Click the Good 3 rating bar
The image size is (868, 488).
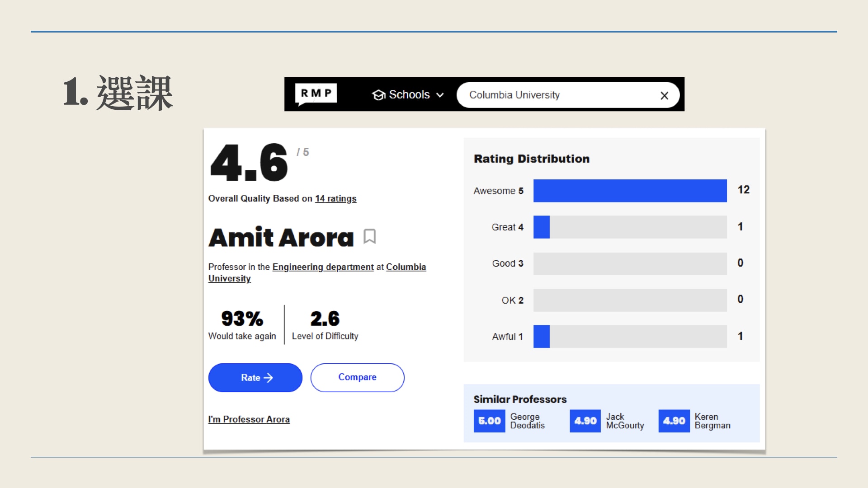tap(630, 263)
